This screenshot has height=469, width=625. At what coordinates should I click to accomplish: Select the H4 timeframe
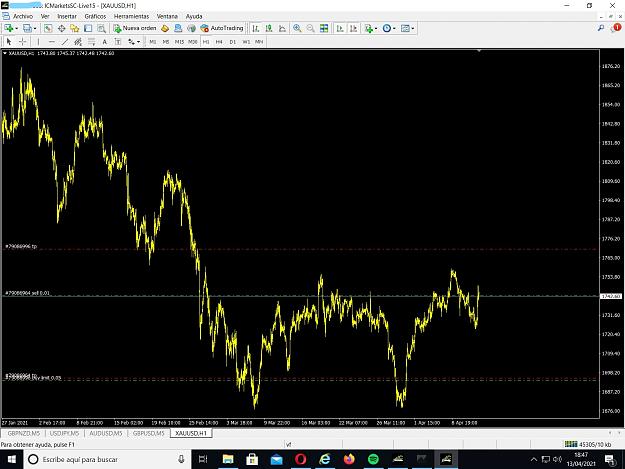(x=219, y=42)
